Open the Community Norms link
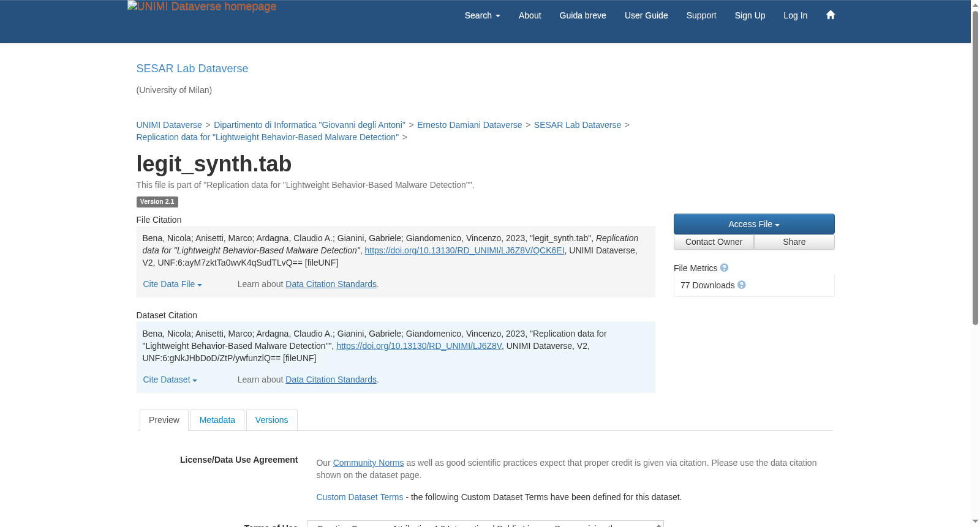The image size is (980, 527). click(368, 463)
